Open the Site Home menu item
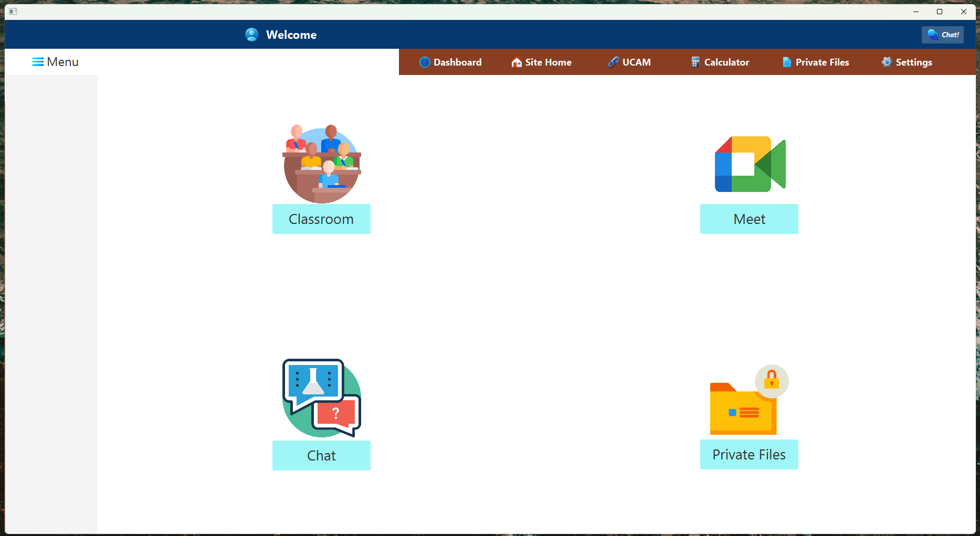 coord(541,62)
